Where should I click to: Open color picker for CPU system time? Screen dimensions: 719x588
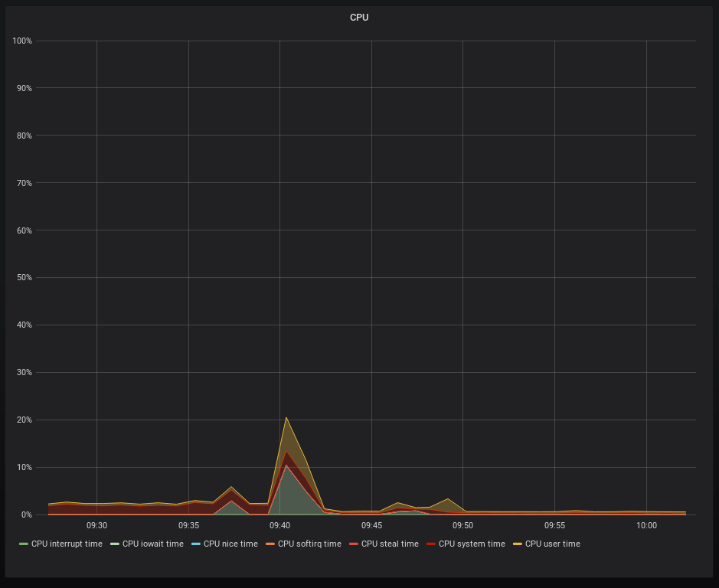[x=431, y=544]
